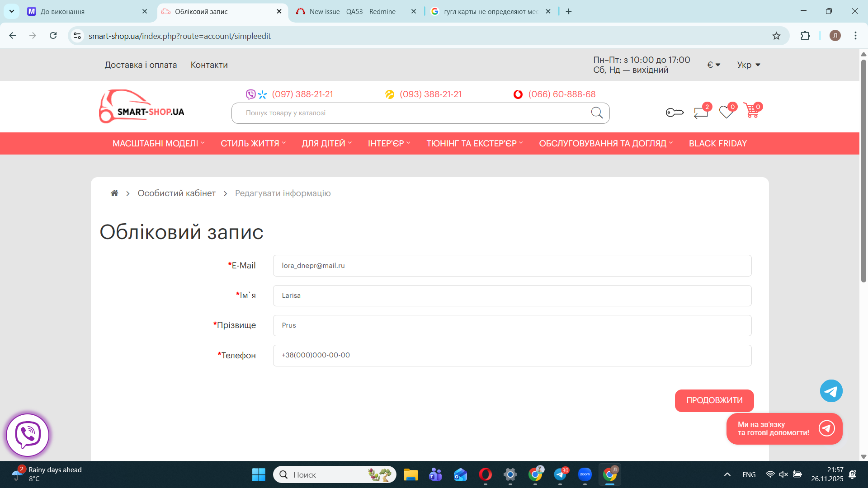The image size is (868, 488).
Task: Open the wishlist heart icon
Action: coord(726,112)
